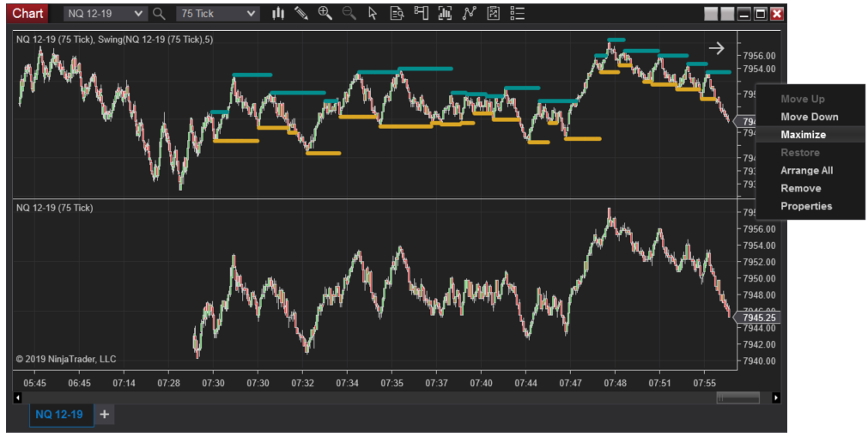The height and width of the screenshot is (437, 868).
Task: Open the NQ 12-19 instrument dropdown
Action: (x=105, y=14)
